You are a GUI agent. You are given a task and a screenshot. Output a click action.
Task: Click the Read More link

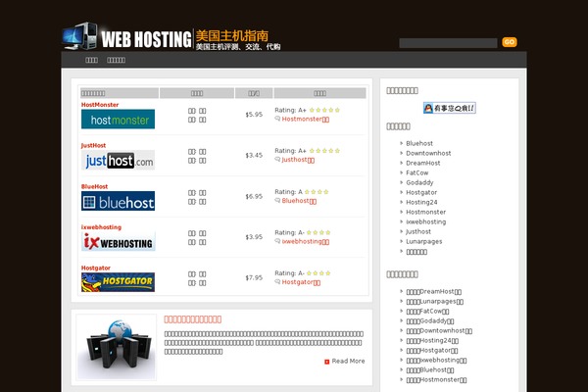coord(348,362)
